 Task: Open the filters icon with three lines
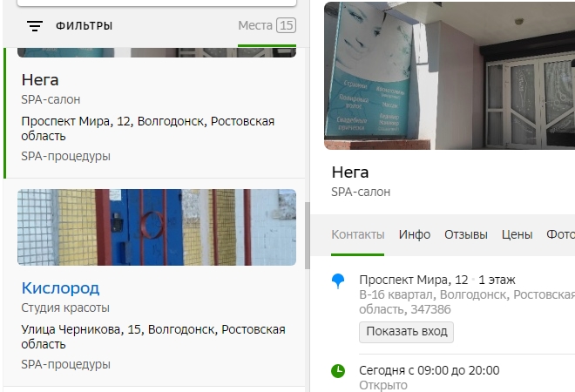click(x=35, y=26)
